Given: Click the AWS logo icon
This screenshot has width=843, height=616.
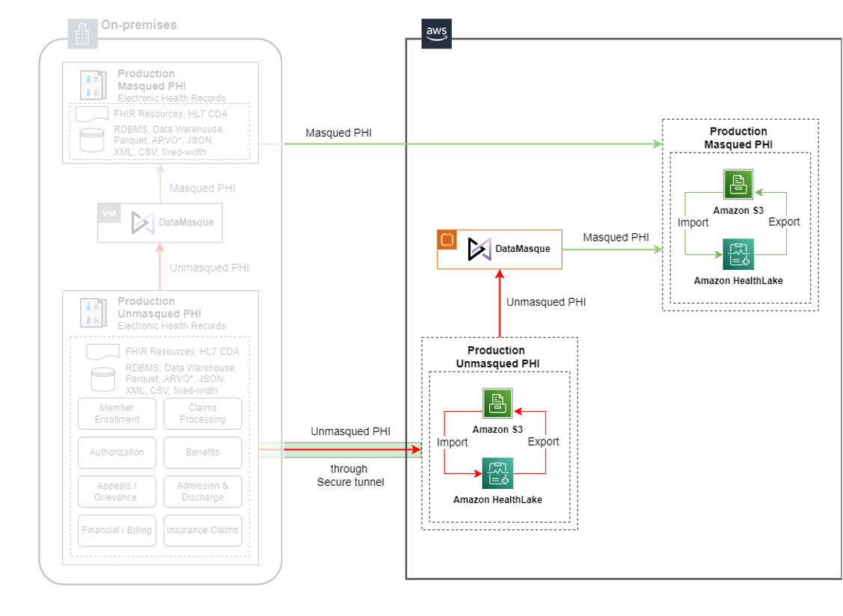Looking at the screenshot, I should 436,34.
